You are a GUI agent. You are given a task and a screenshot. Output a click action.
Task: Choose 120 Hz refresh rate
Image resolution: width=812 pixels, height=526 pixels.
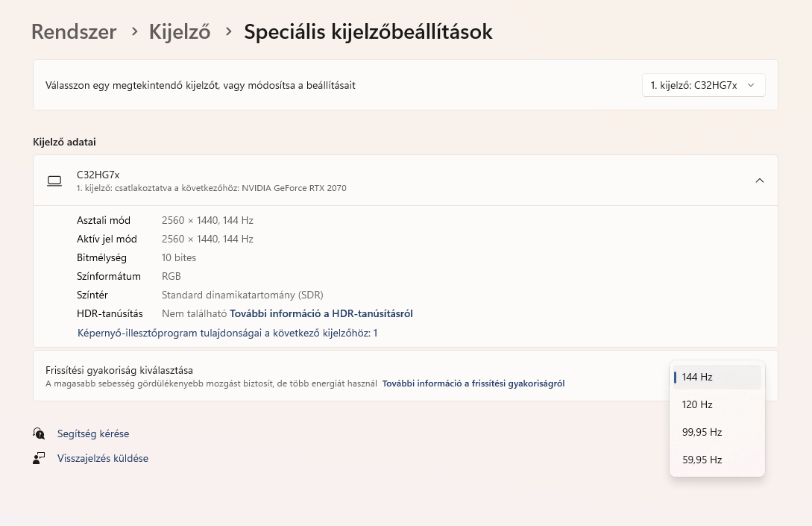click(x=717, y=404)
